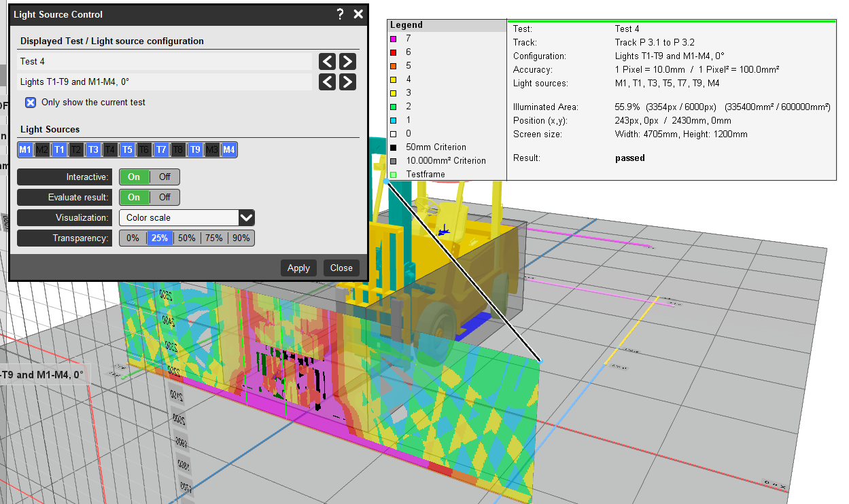Set Evaluate result to Off

coord(164,198)
